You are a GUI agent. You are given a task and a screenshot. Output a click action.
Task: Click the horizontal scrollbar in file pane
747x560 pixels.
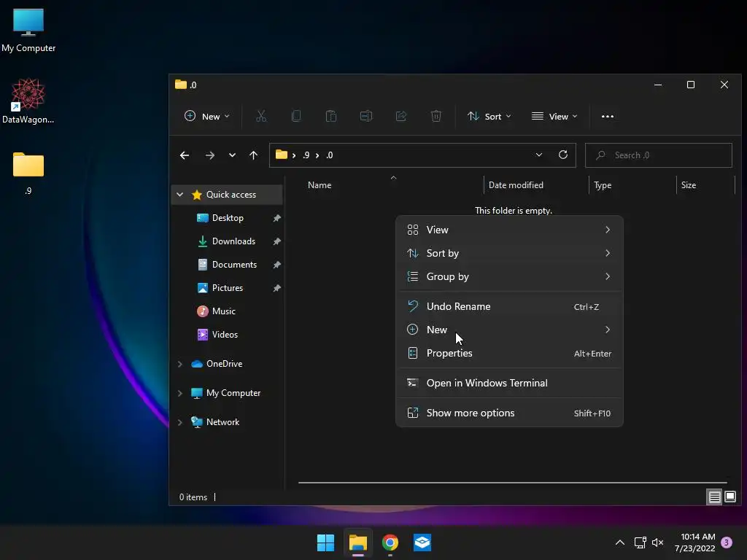click(x=513, y=483)
